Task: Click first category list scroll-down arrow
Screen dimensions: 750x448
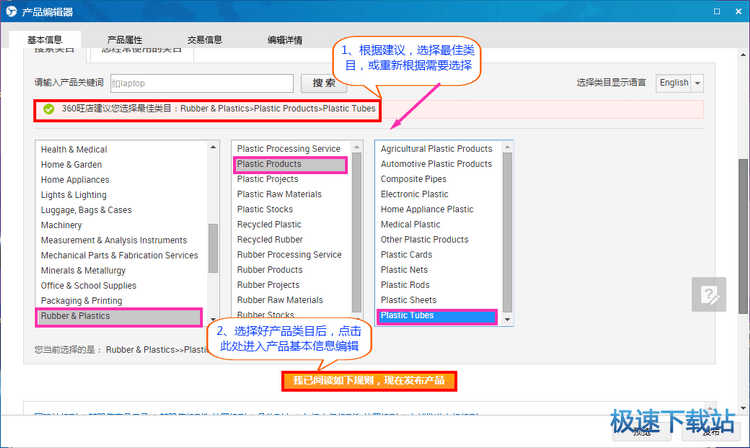Action: (213, 319)
